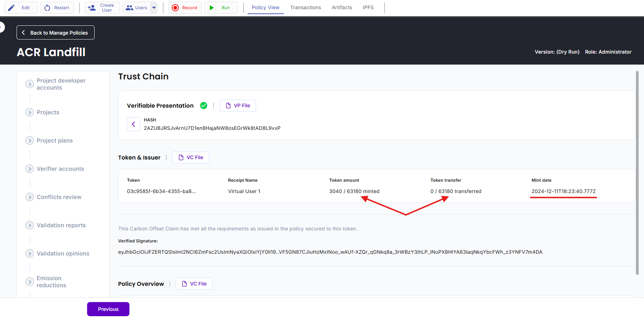Expand the Project developer accounts step
This screenshot has width=644, height=319.
pos(30,84)
